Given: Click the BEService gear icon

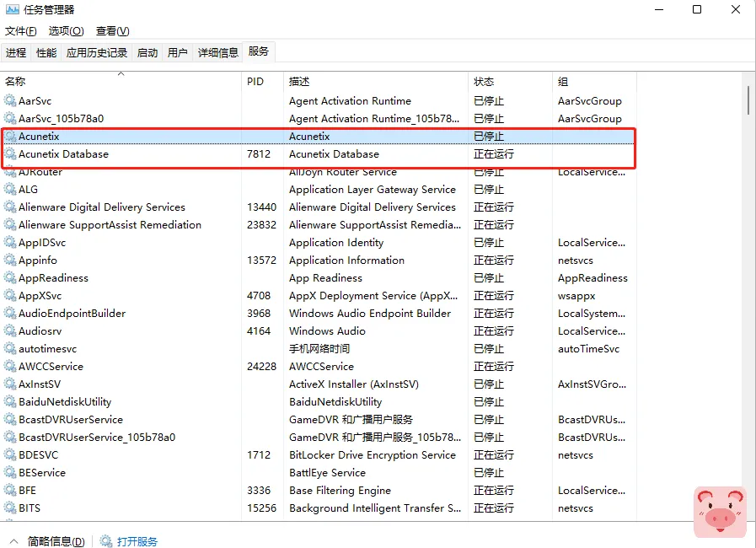Looking at the screenshot, I should tap(10, 472).
